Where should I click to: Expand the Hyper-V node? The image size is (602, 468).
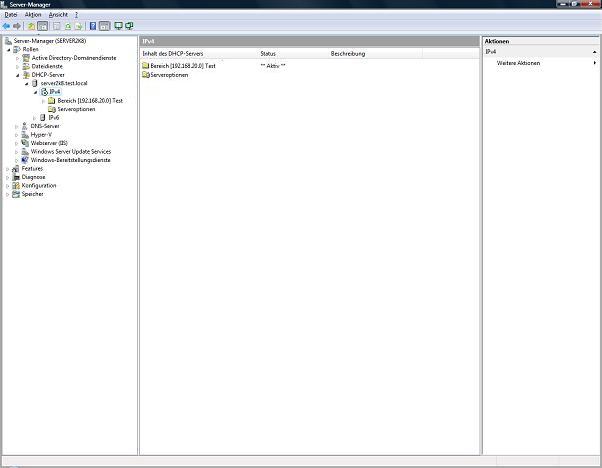tap(17, 135)
